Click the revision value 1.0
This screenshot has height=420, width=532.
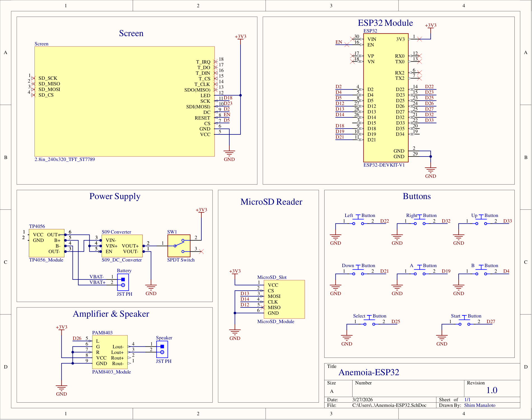492,390
